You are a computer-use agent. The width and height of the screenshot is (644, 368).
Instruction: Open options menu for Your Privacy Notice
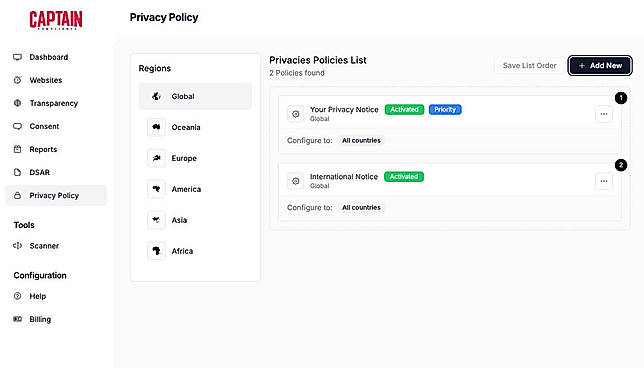[603, 114]
